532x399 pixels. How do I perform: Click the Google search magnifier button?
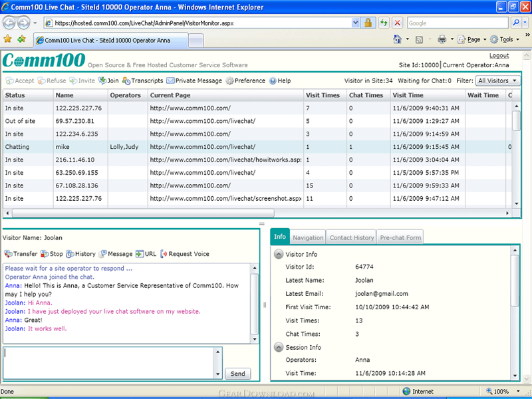click(516, 23)
